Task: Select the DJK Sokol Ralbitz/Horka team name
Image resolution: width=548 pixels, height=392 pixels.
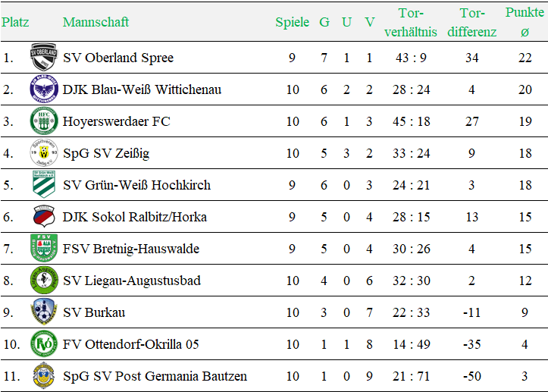Action: click(135, 217)
